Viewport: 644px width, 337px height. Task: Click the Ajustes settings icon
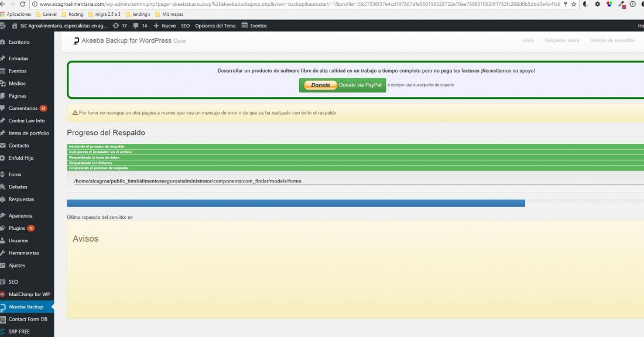click(2, 266)
